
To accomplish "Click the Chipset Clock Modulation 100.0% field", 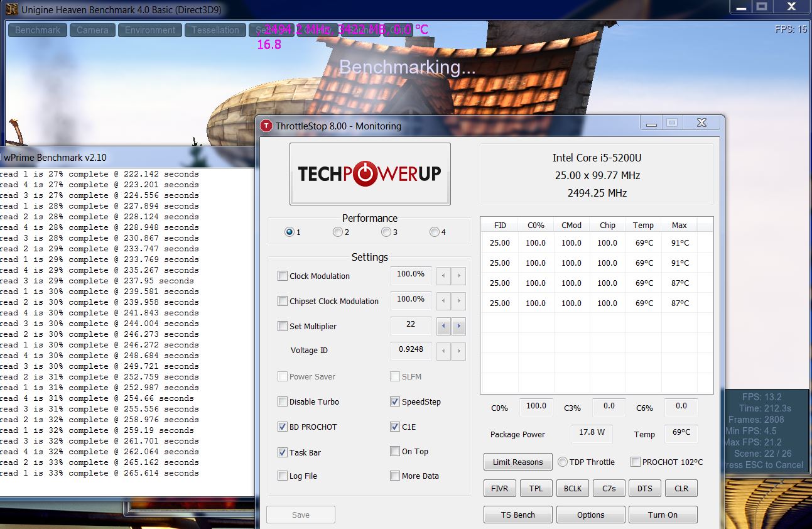I will (x=411, y=300).
